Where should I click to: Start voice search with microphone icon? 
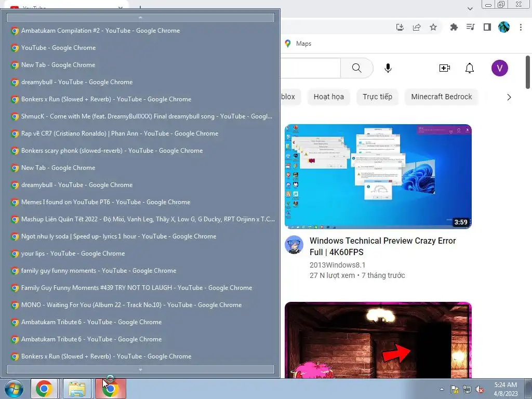pos(388,68)
